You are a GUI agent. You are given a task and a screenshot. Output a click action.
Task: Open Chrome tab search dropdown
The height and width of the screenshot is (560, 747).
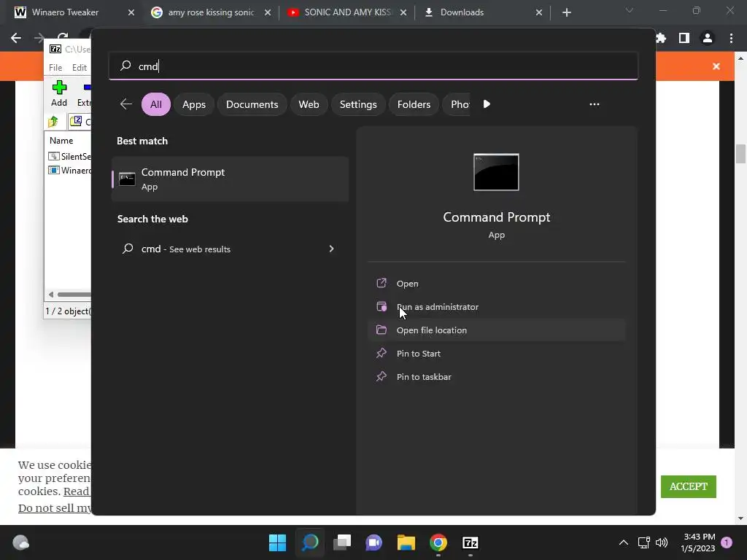click(630, 10)
